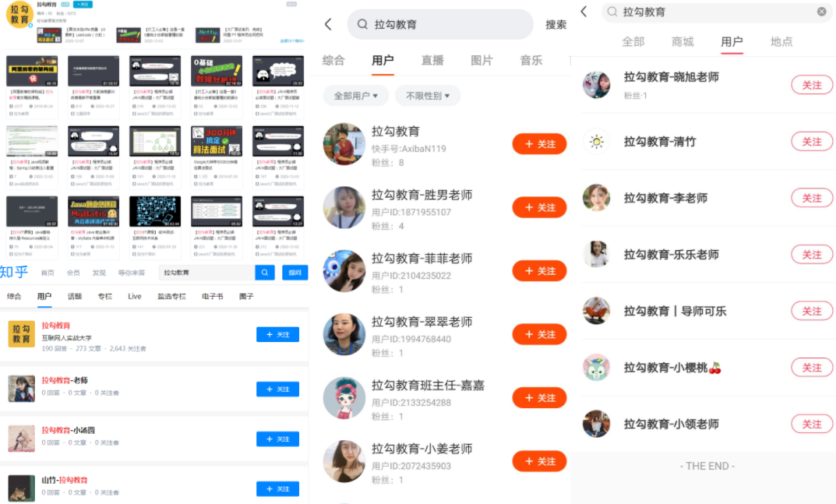The width and height of the screenshot is (836, 504).
Task: Open the 地点 tab on the right panel
Action: click(782, 43)
